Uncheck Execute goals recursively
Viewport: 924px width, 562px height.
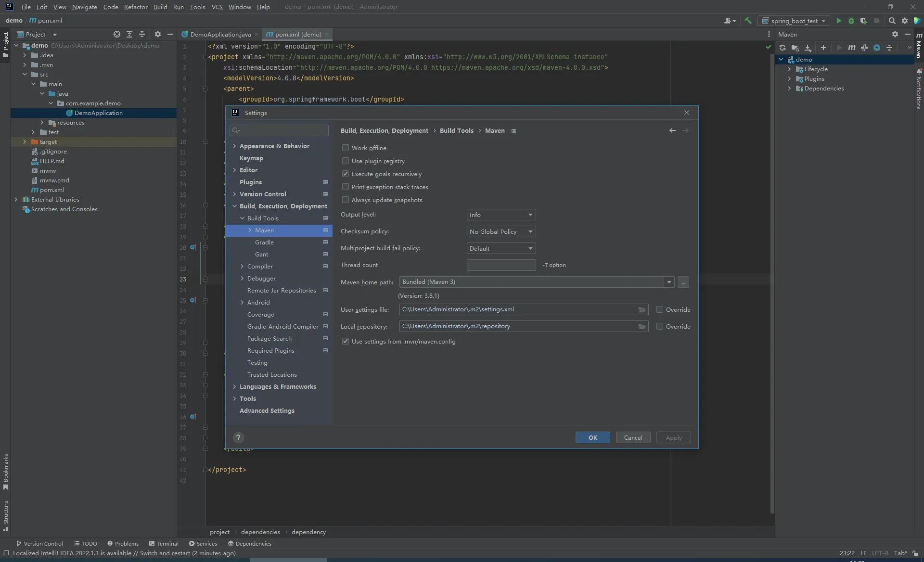point(346,174)
